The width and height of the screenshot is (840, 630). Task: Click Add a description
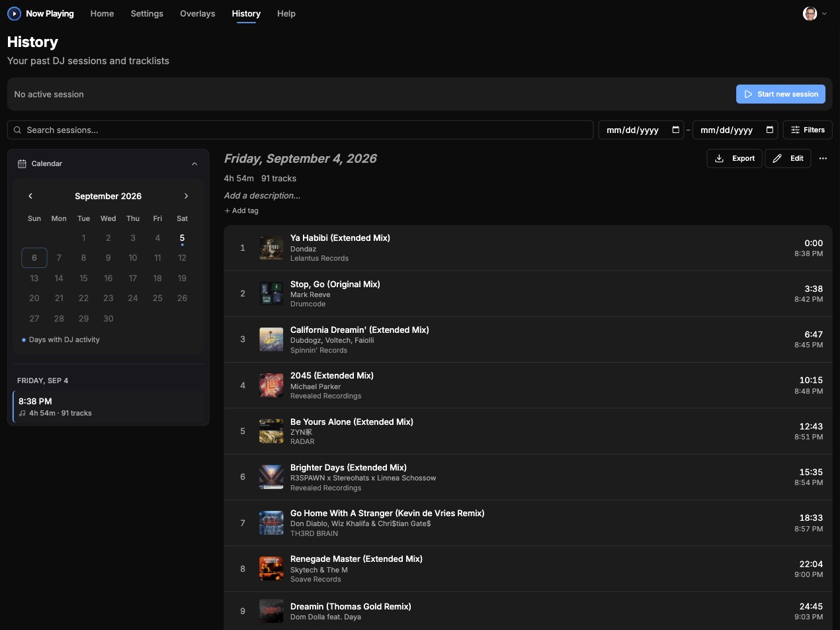(262, 195)
